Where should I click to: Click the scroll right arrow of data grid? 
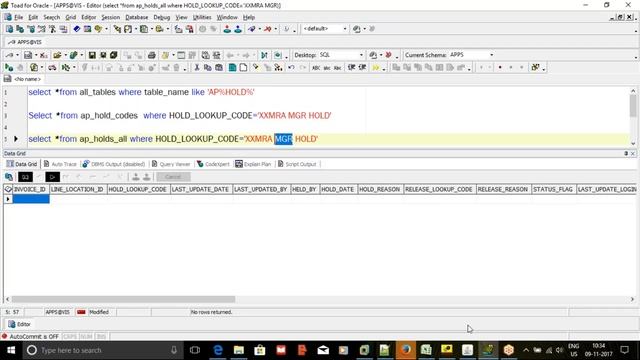tap(632, 299)
